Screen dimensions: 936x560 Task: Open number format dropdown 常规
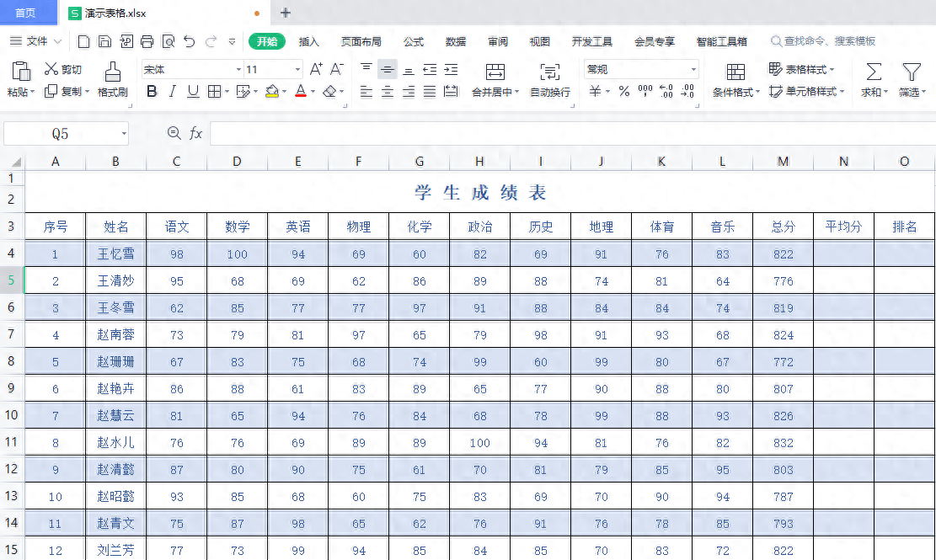coord(693,69)
